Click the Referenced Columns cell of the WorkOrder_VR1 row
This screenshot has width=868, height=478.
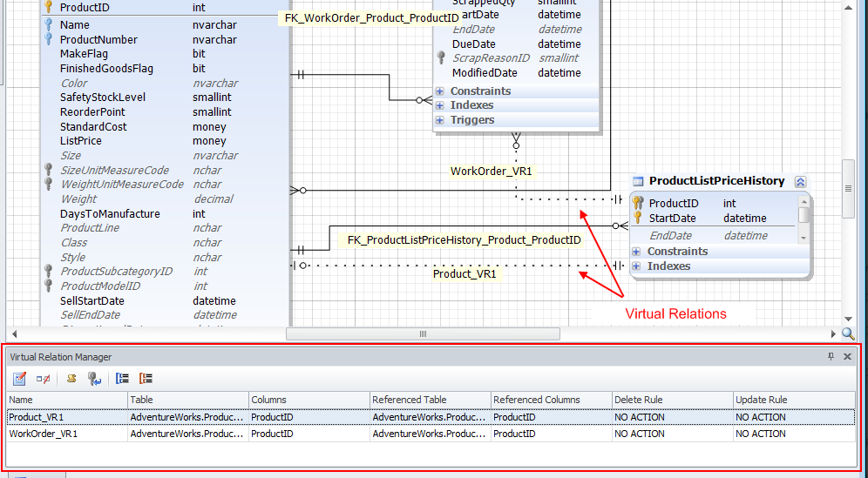[552, 434]
